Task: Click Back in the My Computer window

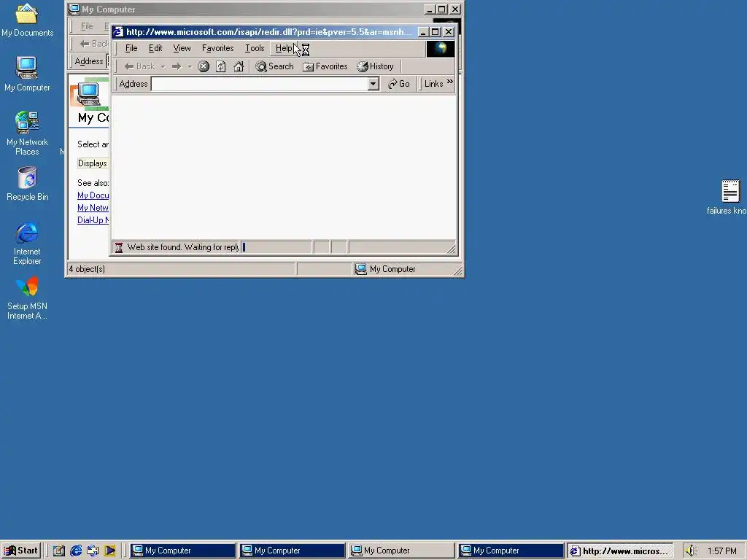Action: click(94, 44)
